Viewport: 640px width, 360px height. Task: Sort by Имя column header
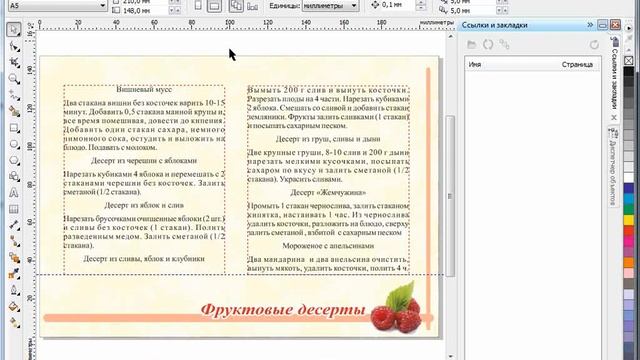pos(474,64)
